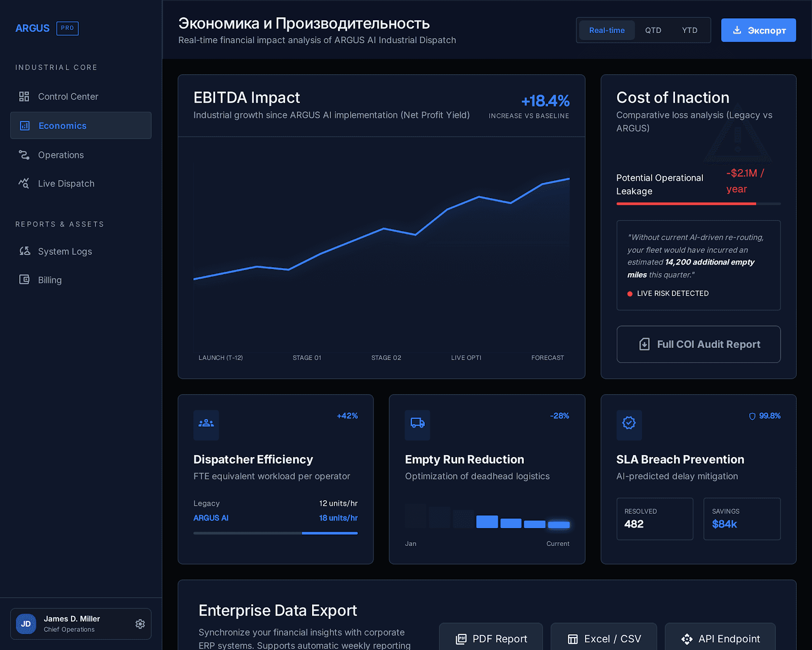Click the SLA Breach Prevention verified badge icon

(x=629, y=423)
